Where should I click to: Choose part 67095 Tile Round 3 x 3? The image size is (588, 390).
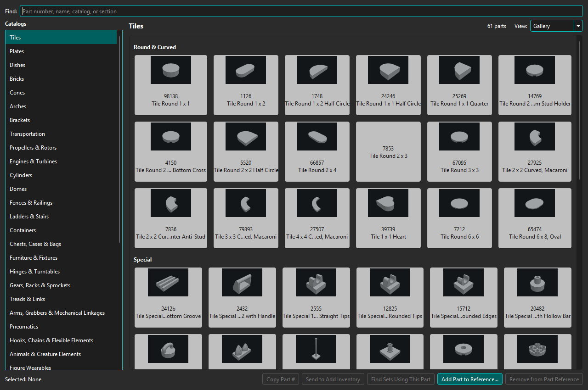click(x=459, y=151)
